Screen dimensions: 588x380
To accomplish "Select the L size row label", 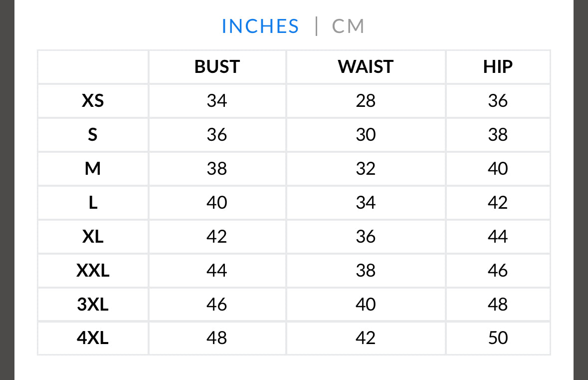I will 93,203.
